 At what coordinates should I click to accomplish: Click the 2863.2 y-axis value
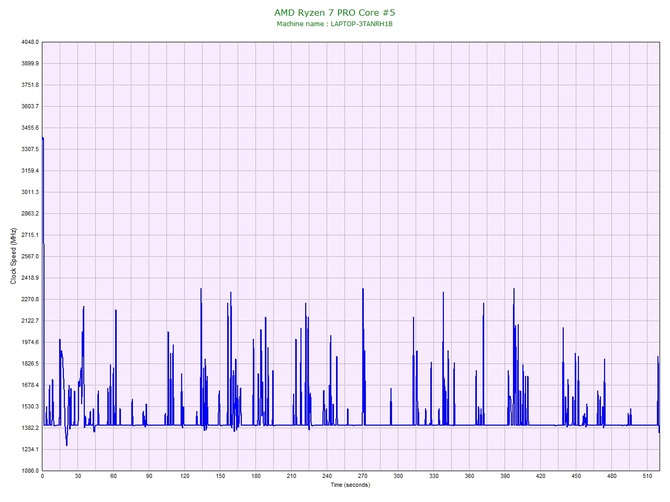click(30, 213)
